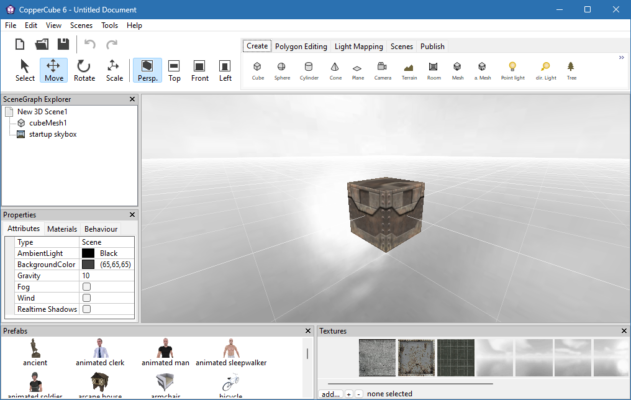Add a Point light
Screen dimensions: 631x400
tap(513, 71)
